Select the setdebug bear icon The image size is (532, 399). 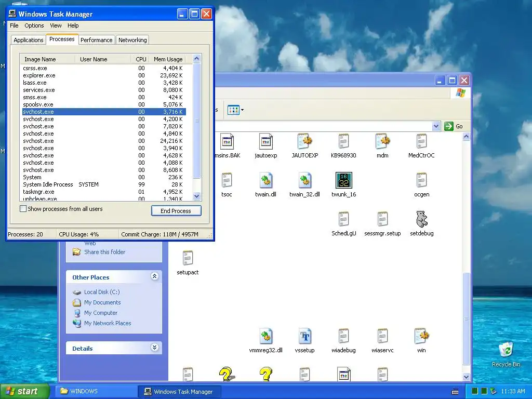click(x=422, y=219)
